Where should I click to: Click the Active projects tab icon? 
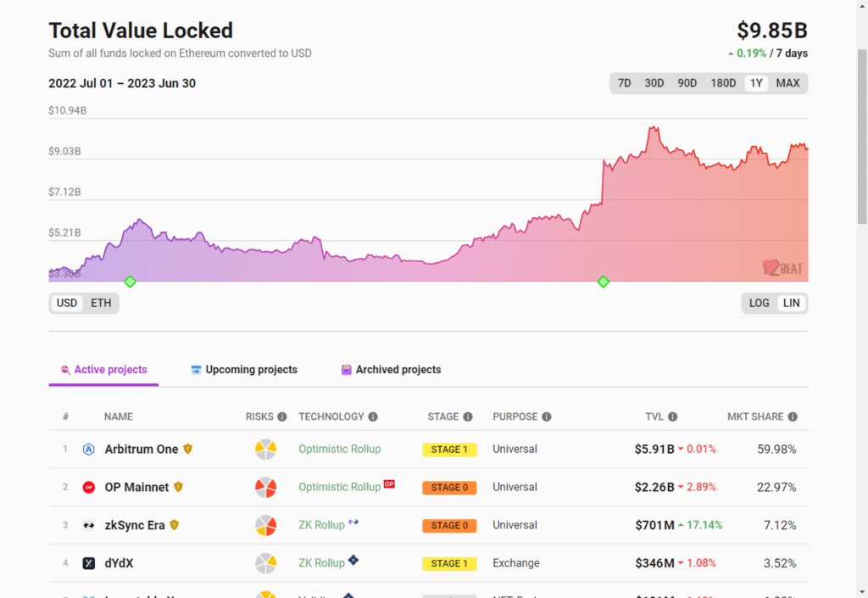coord(65,370)
